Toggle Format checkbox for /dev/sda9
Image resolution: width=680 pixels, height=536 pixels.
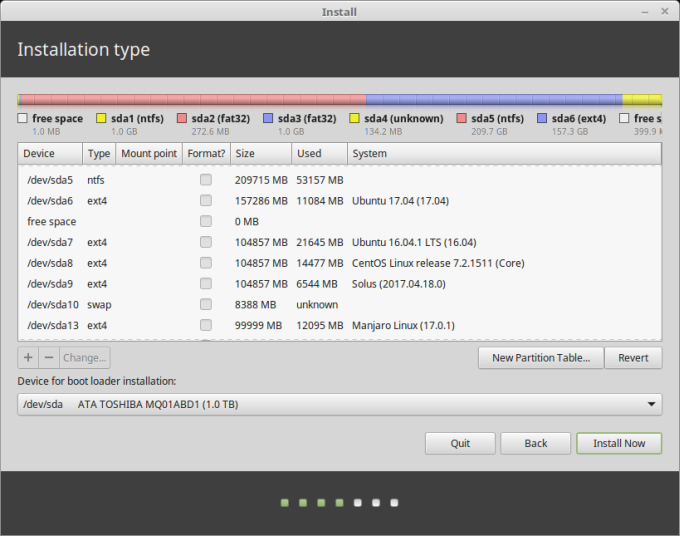tap(206, 284)
